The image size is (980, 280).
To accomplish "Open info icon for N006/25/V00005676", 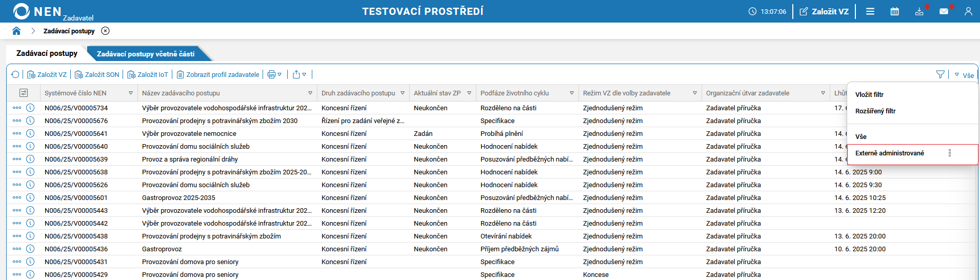I will 30,121.
